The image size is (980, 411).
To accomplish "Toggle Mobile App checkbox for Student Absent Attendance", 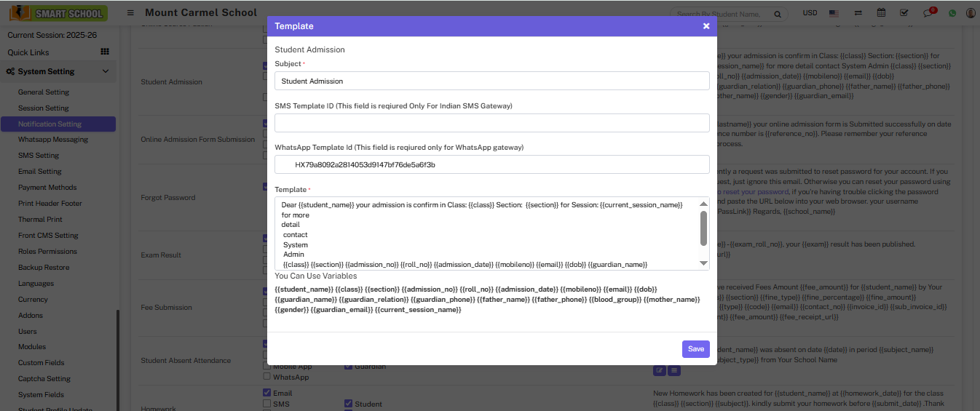I will click(266, 367).
